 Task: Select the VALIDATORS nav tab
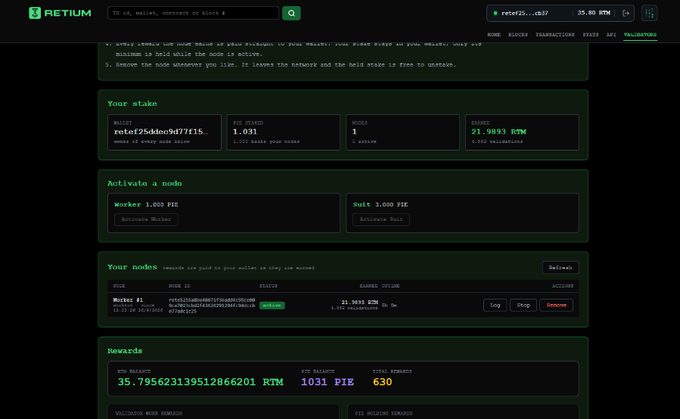click(x=640, y=35)
